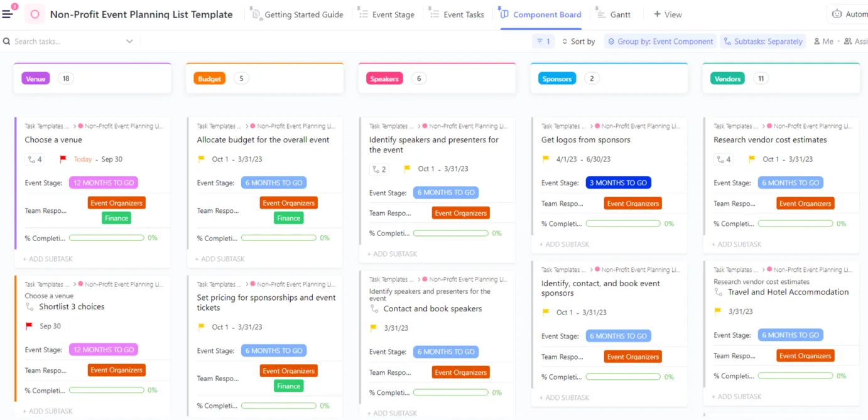Image resolution: width=868 pixels, height=420 pixels.
Task: Click red flag on Shortlist 3 choices card
Action: (x=29, y=326)
